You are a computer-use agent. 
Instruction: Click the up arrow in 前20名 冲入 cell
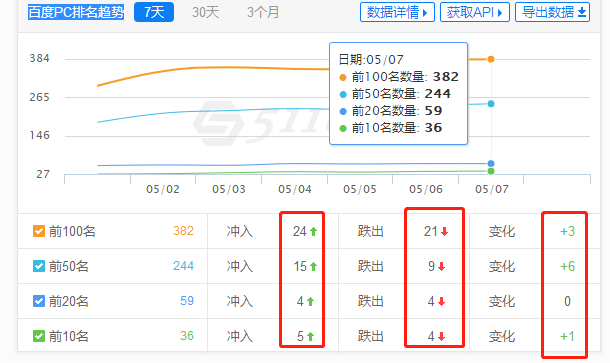310,302
